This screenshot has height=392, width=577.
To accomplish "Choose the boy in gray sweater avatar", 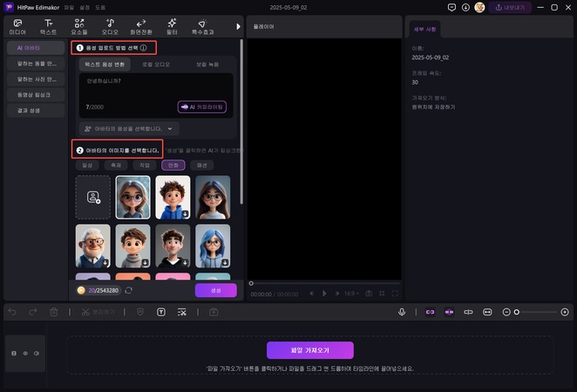I will click(132, 246).
